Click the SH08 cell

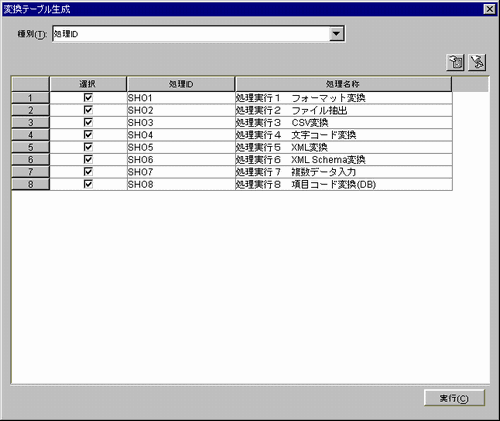point(181,184)
